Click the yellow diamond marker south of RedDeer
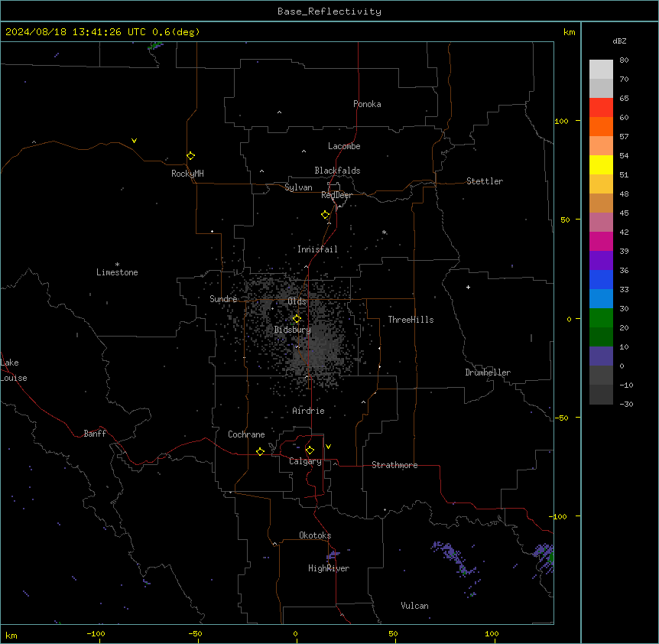Screen dimensions: 659x644 pos(326,215)
